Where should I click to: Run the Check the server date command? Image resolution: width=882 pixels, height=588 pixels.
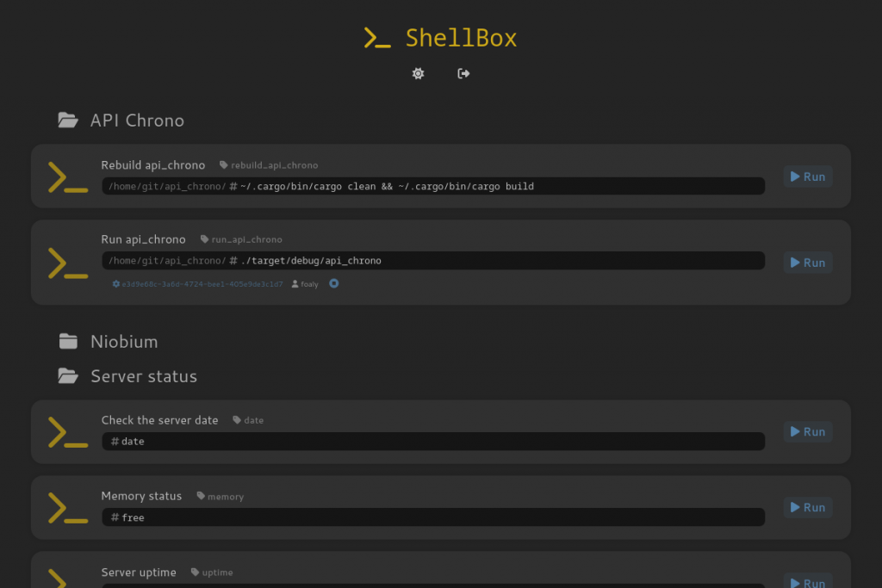(x=807, y=432)
